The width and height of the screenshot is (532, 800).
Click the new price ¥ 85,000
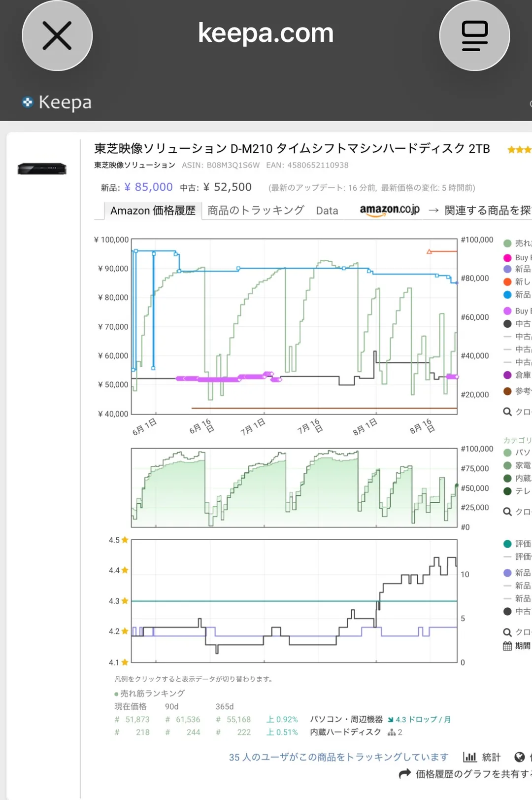(149, 187)
